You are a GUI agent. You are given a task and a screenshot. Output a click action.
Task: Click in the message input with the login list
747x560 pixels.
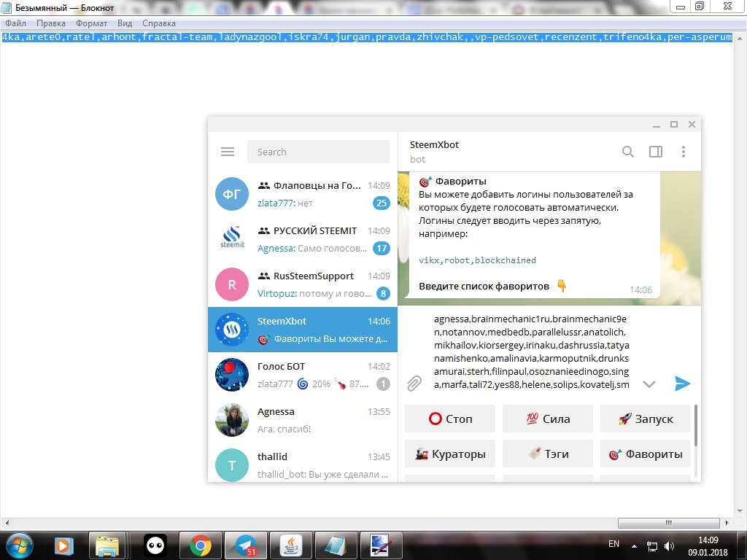pos(531,351)
